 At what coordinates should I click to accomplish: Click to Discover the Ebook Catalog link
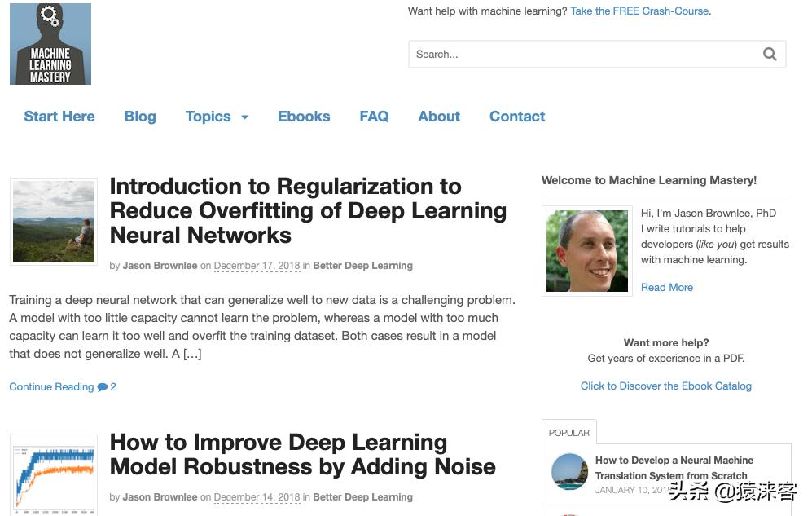tap(666, 386)
